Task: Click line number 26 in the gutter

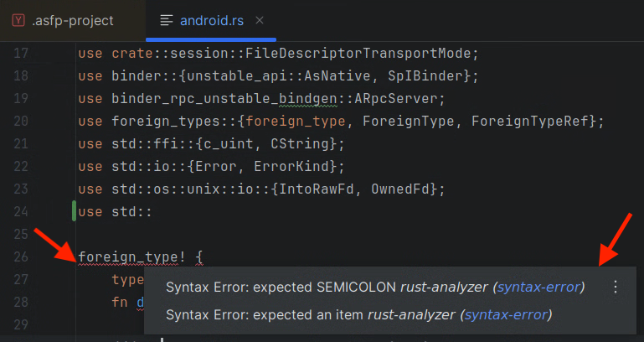Action: 23,256
